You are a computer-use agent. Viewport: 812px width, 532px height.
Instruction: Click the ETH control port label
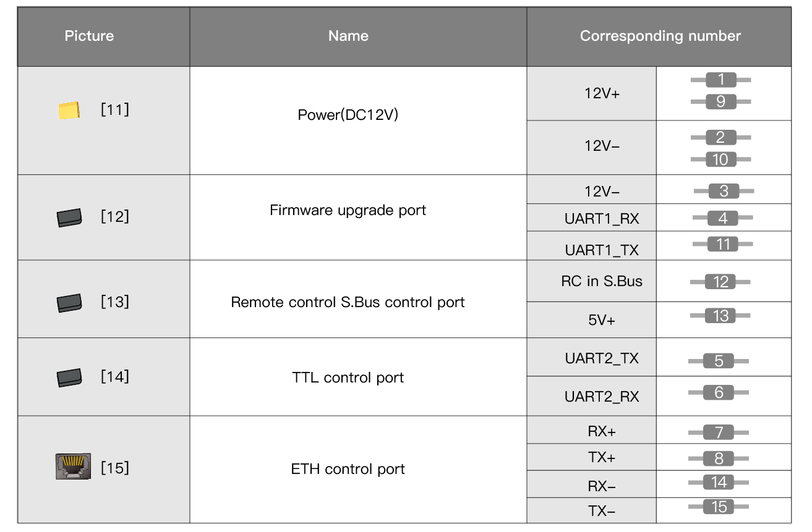(348, 469)
